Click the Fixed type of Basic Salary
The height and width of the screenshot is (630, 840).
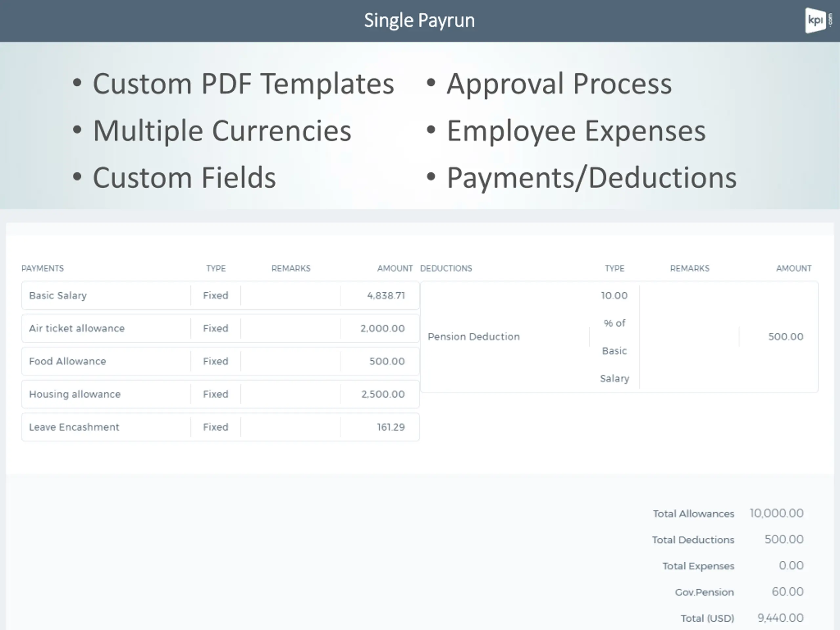(x=216, y=295)
